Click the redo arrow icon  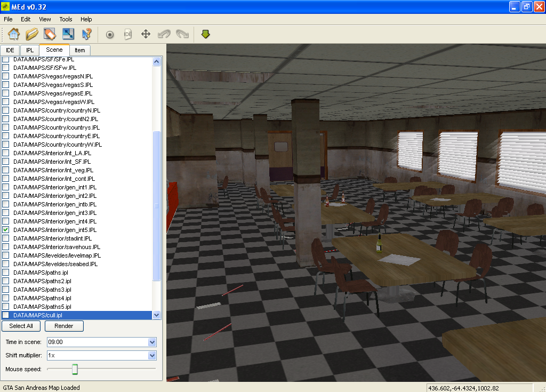pyautogui.click(x=182, y=34)
